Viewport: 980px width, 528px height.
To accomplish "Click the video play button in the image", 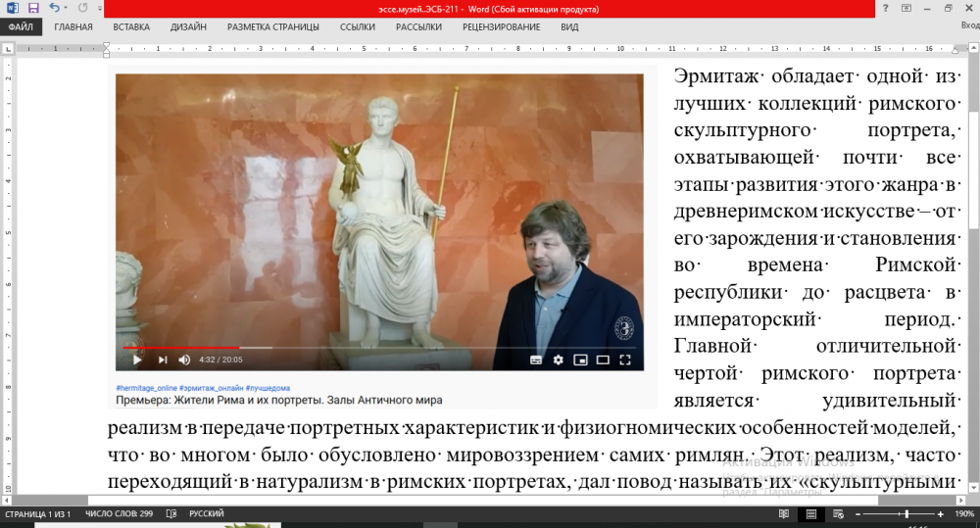I will (137, 360).
